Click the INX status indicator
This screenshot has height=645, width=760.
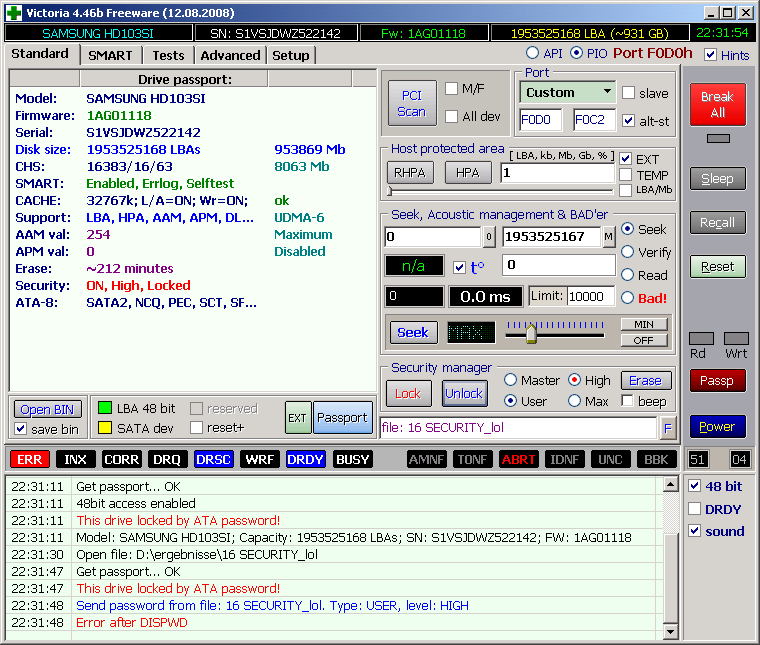coord(75,459)
